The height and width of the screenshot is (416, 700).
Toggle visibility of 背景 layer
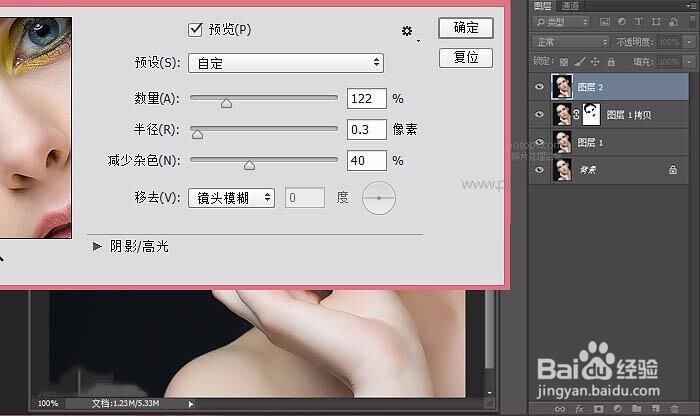coord(540,170)
